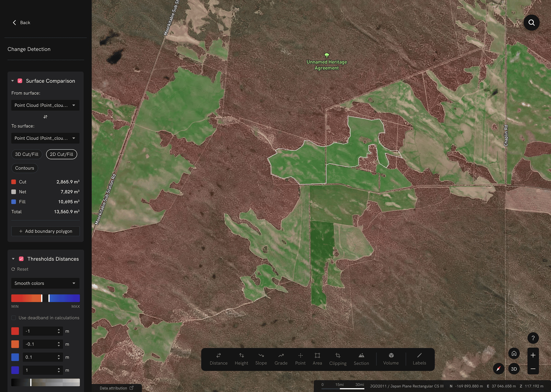This screenshot has height=392, width=551.
Task: Enable Use deadband in calculations
Action: pos(14,318)
